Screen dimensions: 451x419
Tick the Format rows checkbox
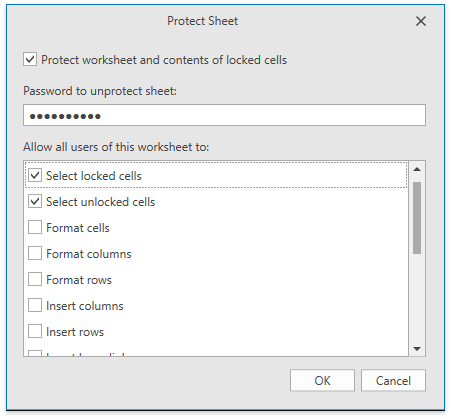point(35,279)
